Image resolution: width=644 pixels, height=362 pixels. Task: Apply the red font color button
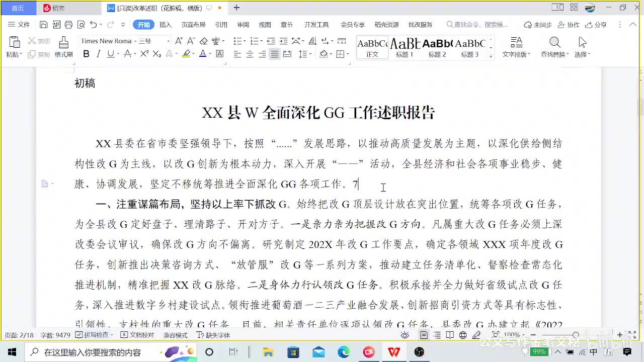(x=202, y=54)
